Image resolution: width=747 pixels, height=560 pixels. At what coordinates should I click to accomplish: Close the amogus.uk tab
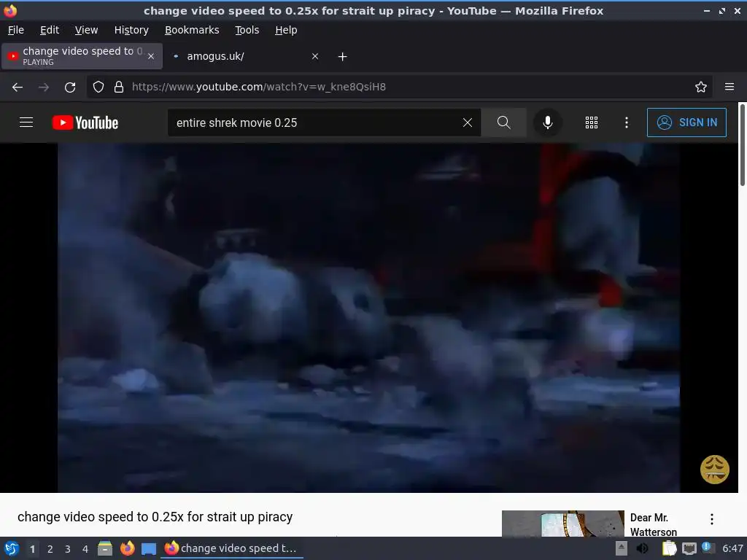tap(315, 56)
